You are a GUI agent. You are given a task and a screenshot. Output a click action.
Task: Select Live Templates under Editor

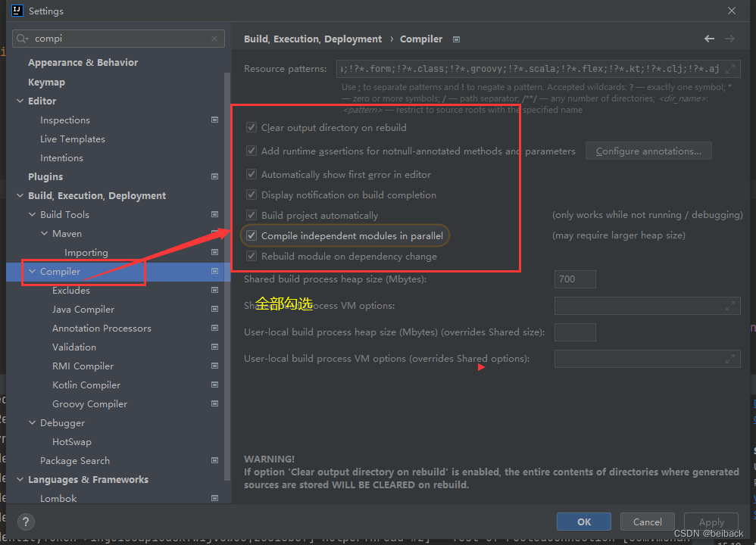coord(72,139)
